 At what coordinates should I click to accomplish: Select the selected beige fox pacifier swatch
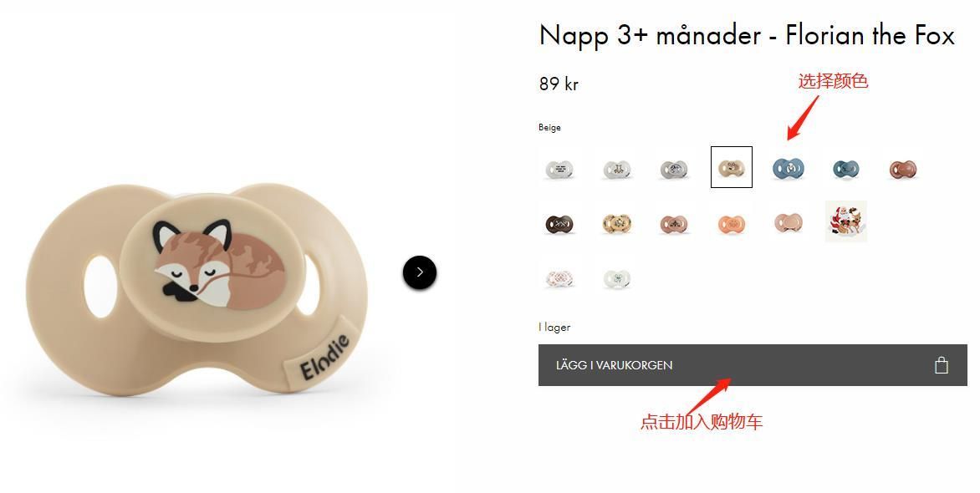(732, 167)
